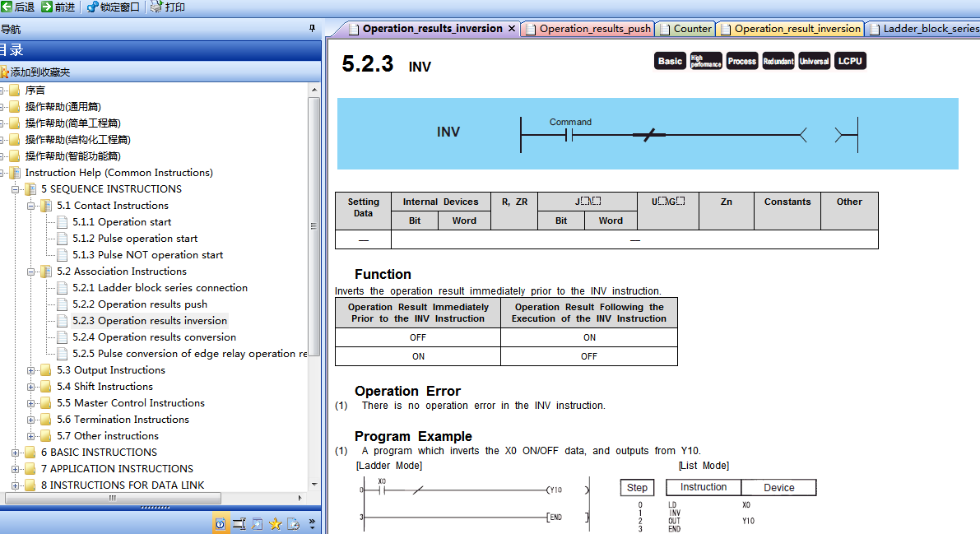980x534 pixels.
Task: Click the print (打印) printer icon
Action: [156, 7]
